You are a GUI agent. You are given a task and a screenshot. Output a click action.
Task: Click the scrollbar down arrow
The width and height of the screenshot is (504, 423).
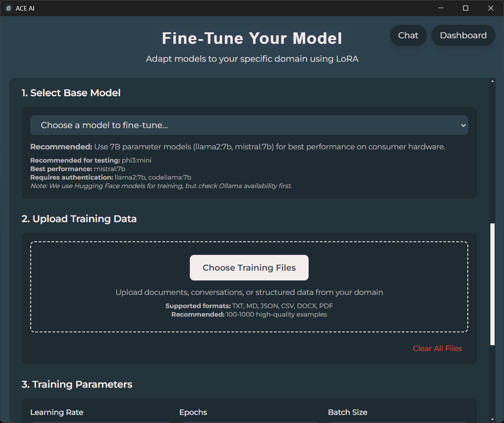pos(493,420)
